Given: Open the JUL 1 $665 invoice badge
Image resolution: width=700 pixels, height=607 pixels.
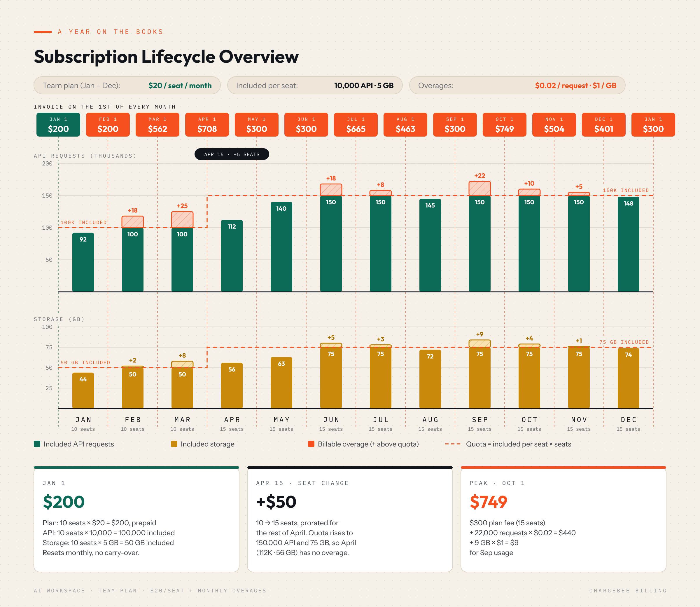Looking at the screenshot, I should (356, 125).
